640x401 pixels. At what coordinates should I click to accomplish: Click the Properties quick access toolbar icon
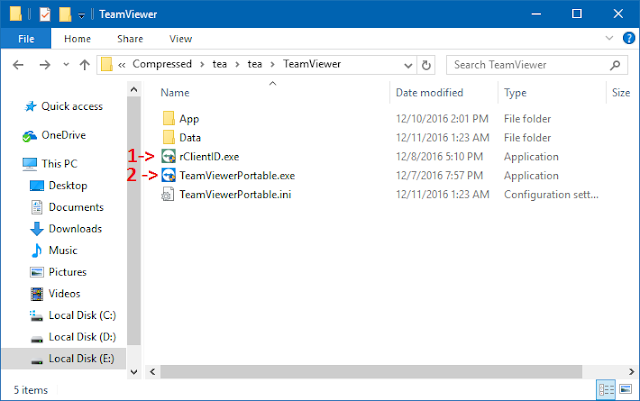45,15
